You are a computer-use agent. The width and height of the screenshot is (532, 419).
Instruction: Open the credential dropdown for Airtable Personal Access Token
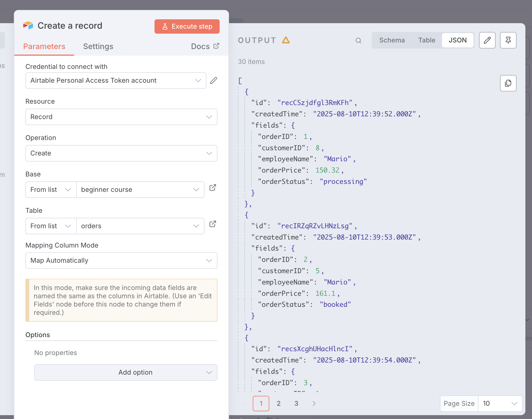(x=116, y=80)
